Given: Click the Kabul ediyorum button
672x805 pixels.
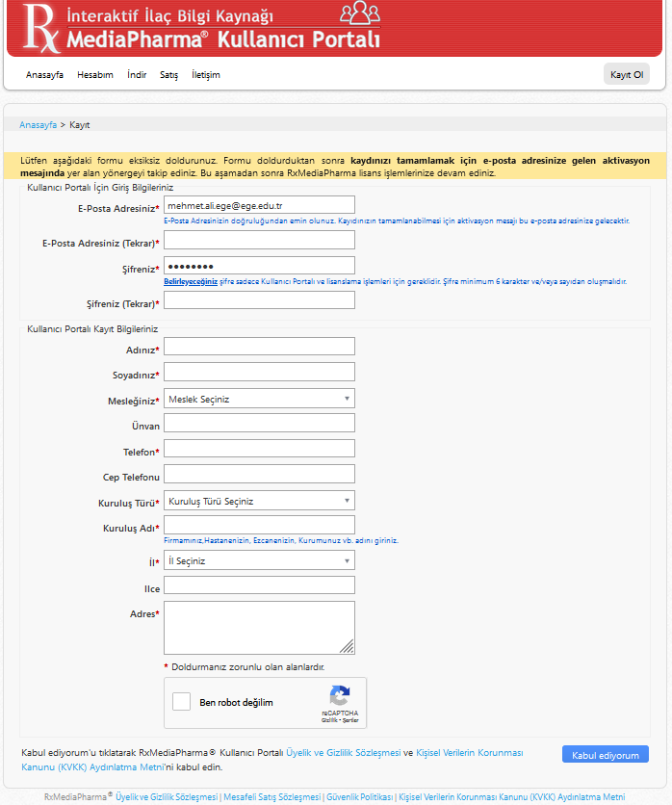Looking at the screenshot, I should (606, 755).
